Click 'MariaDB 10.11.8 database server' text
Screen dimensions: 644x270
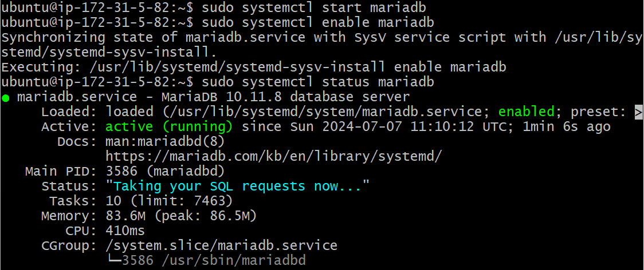(x=285, y=97)
